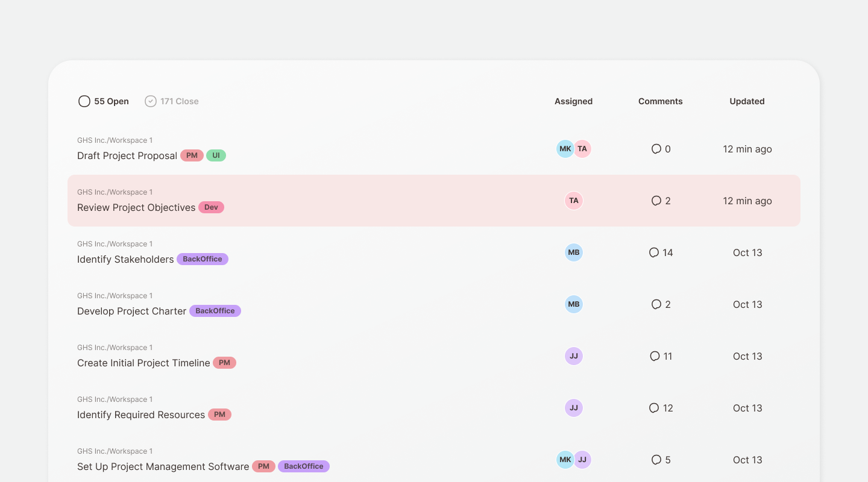The width and height of the screenshot is (868, 482).
Task: Click the workspace path above Set Up Project Management Software
Action: pyautogui.click(x=115, y=451)
